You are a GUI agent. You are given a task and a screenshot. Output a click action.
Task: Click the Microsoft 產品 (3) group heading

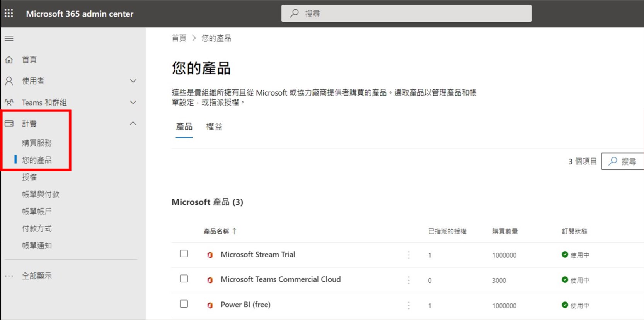pos(207,202)
